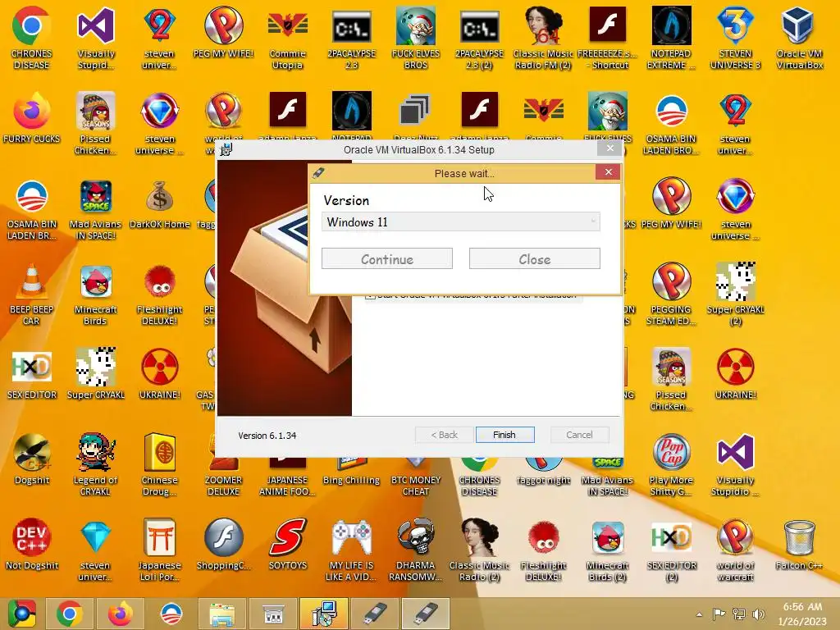Select the BTC MONEY CHEAT icon
840x630 pixels.
[416, 476]
